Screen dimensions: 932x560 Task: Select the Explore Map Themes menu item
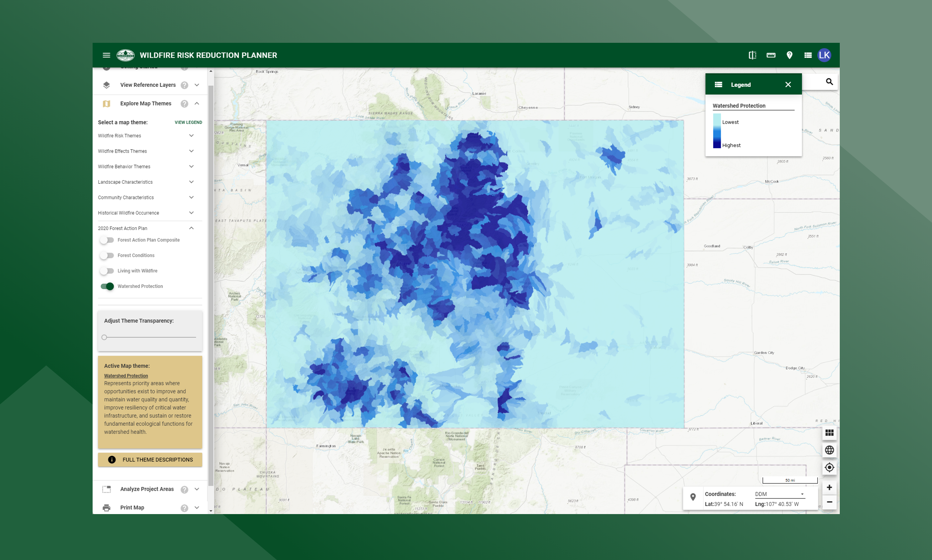coord(146,104)
